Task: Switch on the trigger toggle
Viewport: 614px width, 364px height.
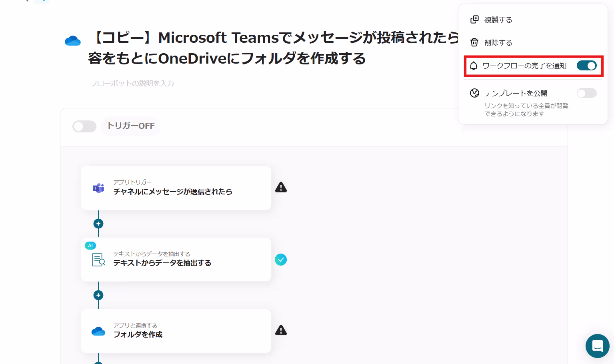Action: tap(84, 126)
